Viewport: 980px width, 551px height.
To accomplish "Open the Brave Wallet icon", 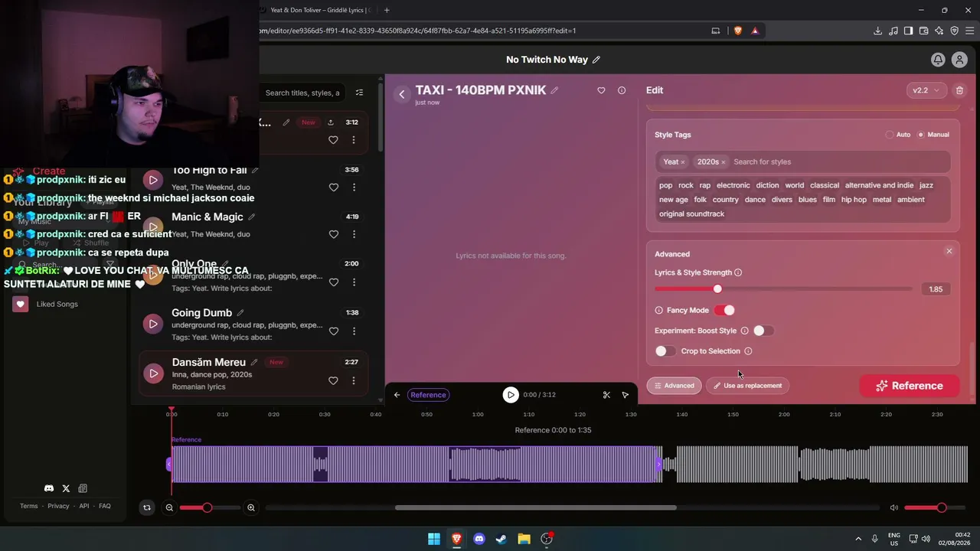I will tap(923, 31).
